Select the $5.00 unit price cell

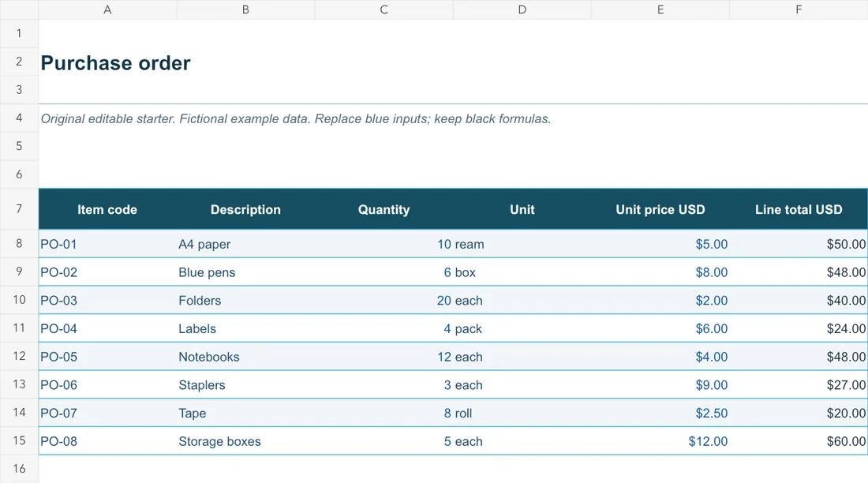tap(660, 244)
